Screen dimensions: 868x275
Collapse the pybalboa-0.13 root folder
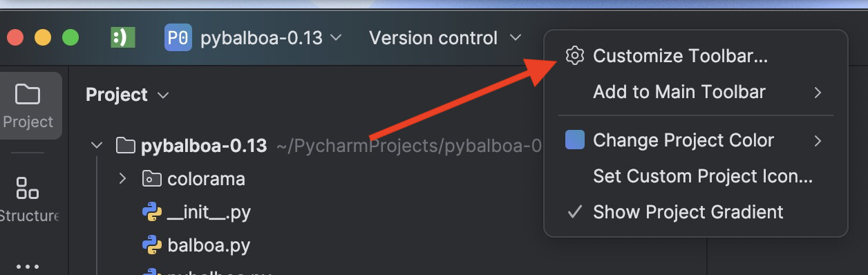click(97, 146)
